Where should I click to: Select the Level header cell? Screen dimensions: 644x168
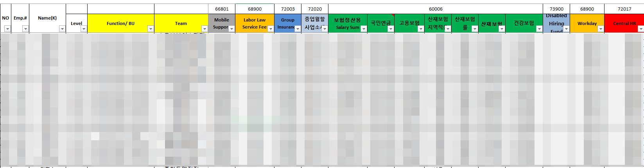tap(77, 23)
